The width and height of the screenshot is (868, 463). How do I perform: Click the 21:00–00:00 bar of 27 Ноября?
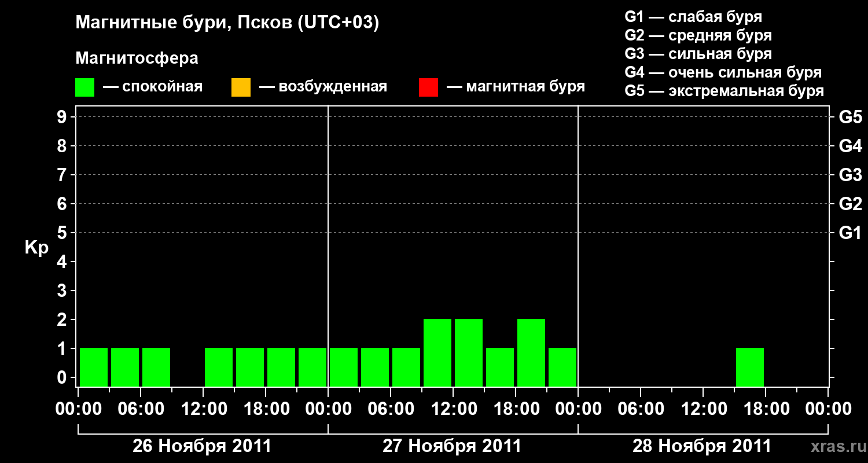click(562, 367)
